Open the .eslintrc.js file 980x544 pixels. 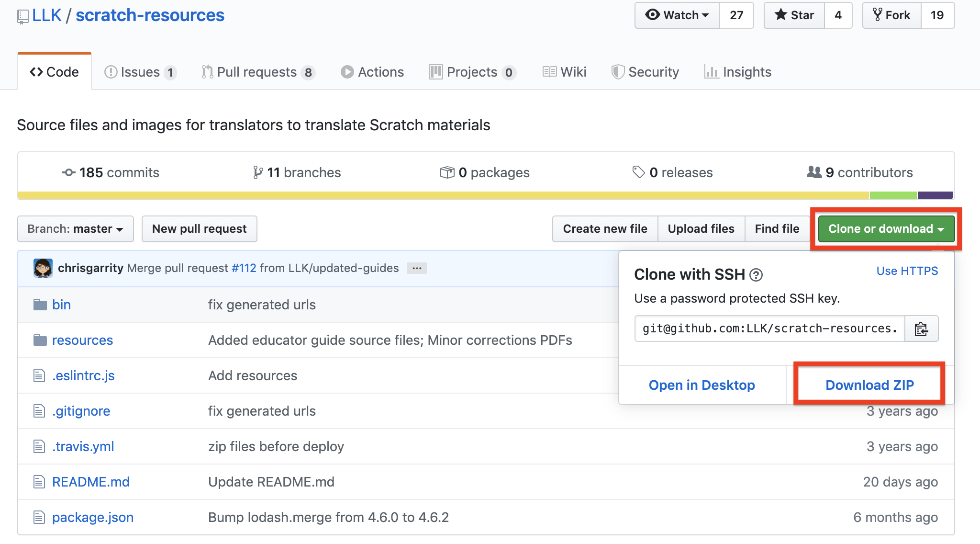(83, 375)
